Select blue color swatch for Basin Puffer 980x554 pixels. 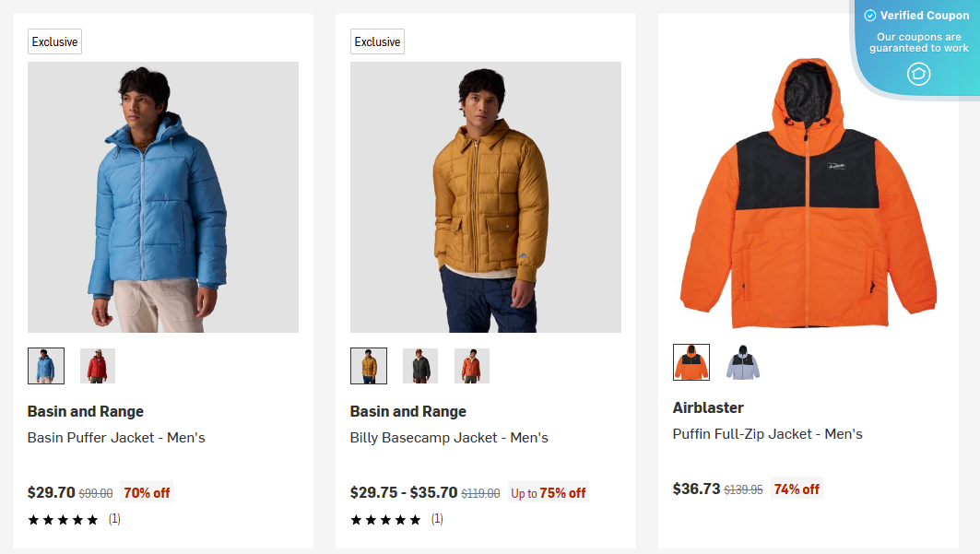[x=46, y=366]
